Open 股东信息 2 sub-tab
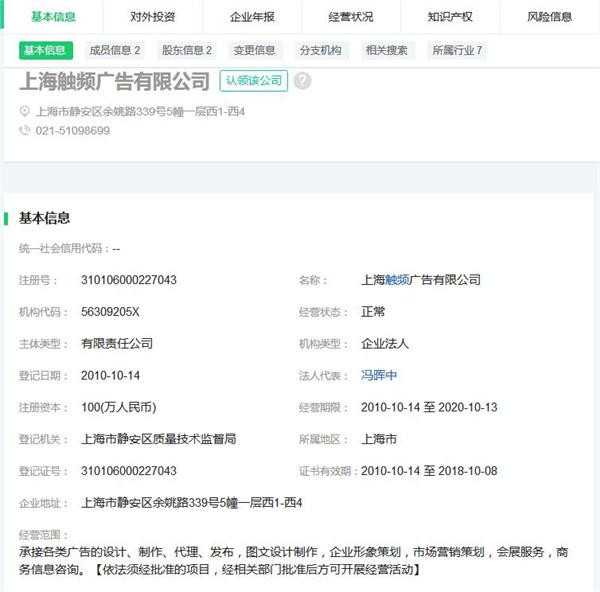Screen dimensions: 600x592 pyautogui.click(x=187, y=50)
